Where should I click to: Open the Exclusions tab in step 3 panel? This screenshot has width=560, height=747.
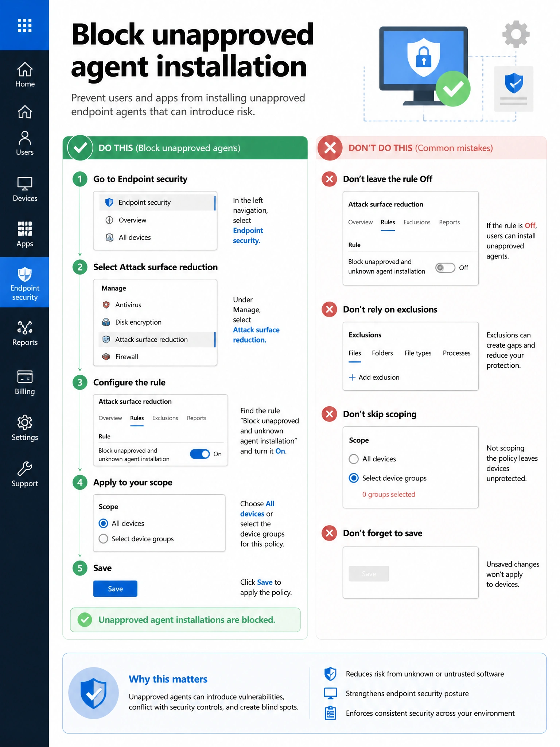[165, 418]
